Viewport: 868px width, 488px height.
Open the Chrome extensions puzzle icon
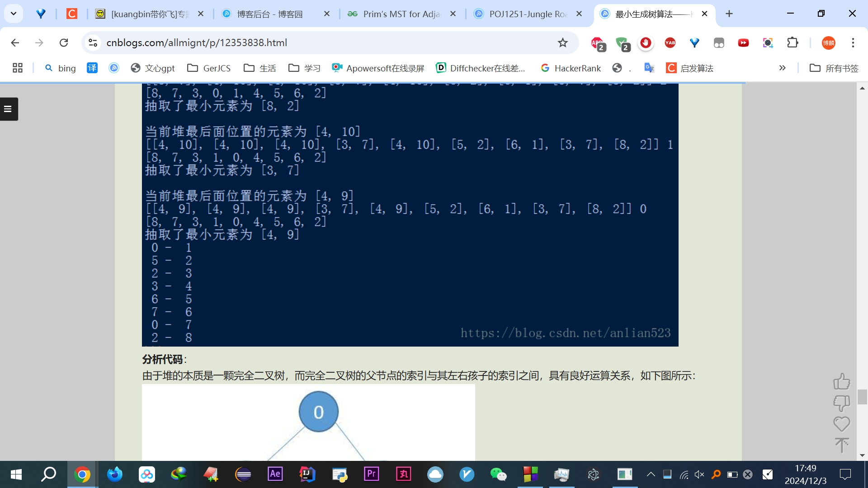point(793,42)
